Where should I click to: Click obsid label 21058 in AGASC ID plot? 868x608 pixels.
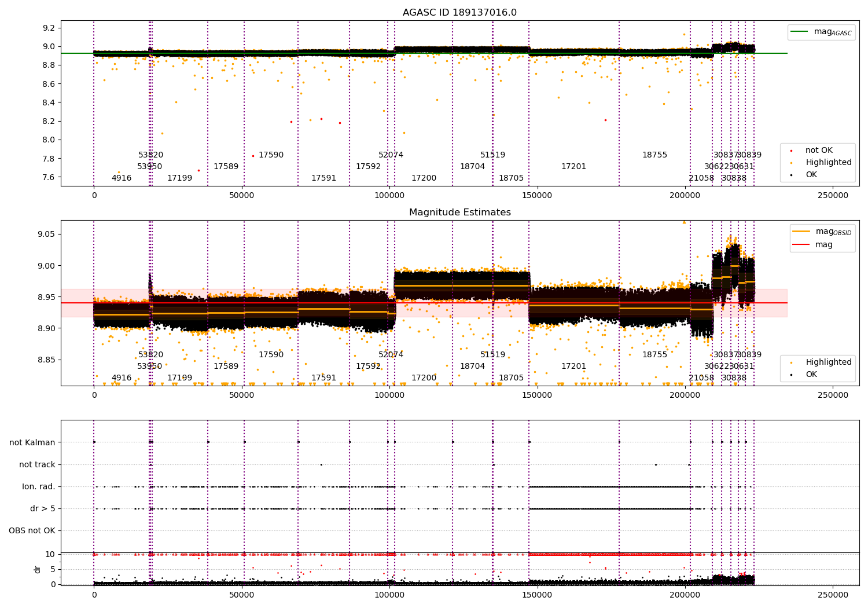701,178
